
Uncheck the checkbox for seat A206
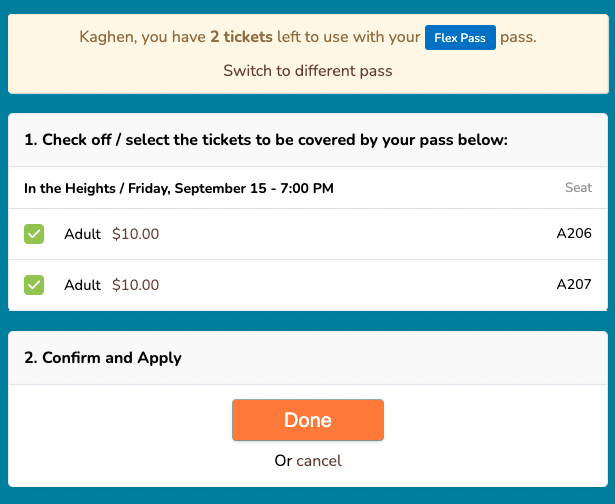[x=34, y=234]
